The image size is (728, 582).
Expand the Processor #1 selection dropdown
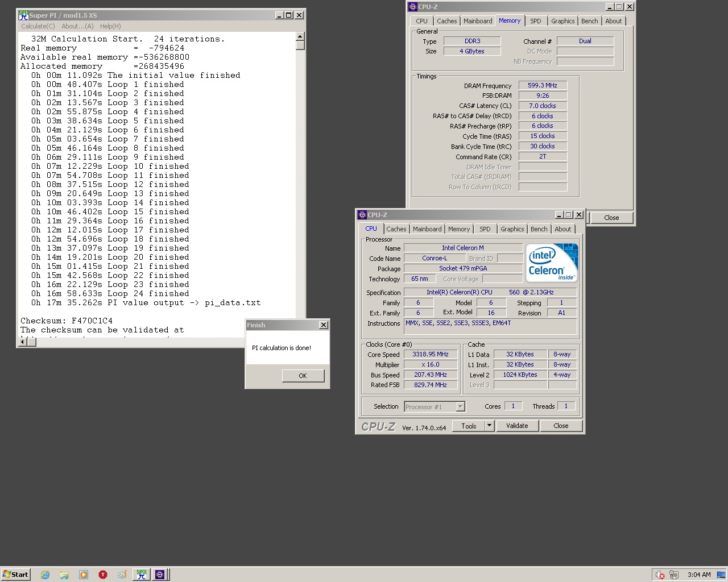click(x=460, y=407)
